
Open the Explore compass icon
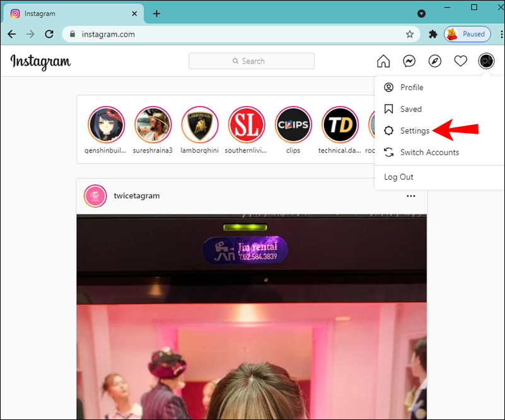(435, 61)
